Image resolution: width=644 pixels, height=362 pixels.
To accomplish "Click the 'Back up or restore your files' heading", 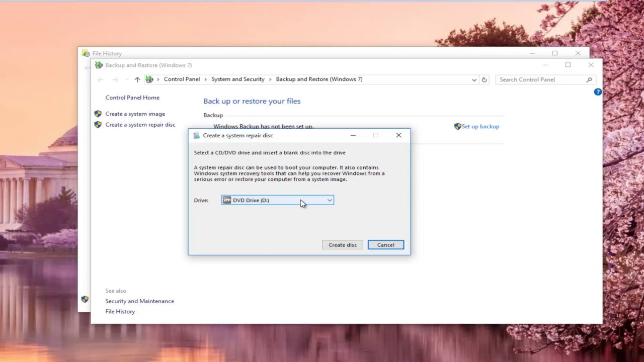I will click(x=252, y=101).
